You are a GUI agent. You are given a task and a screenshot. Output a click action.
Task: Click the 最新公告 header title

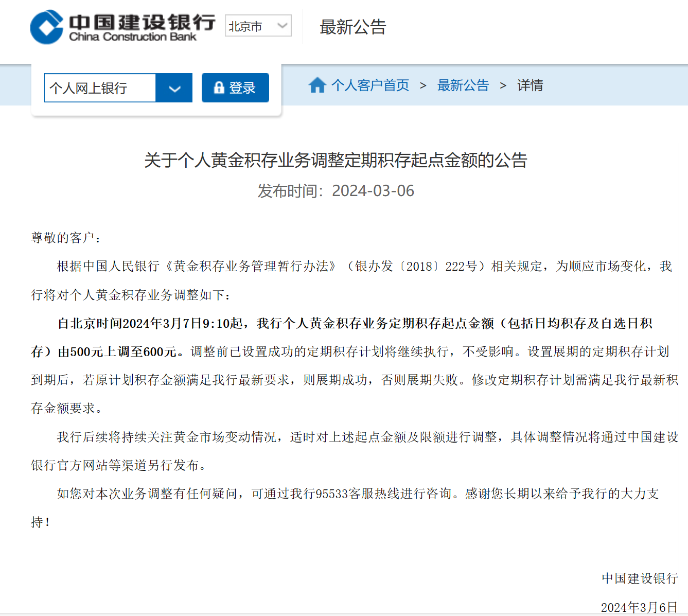[x=353, y=27]
